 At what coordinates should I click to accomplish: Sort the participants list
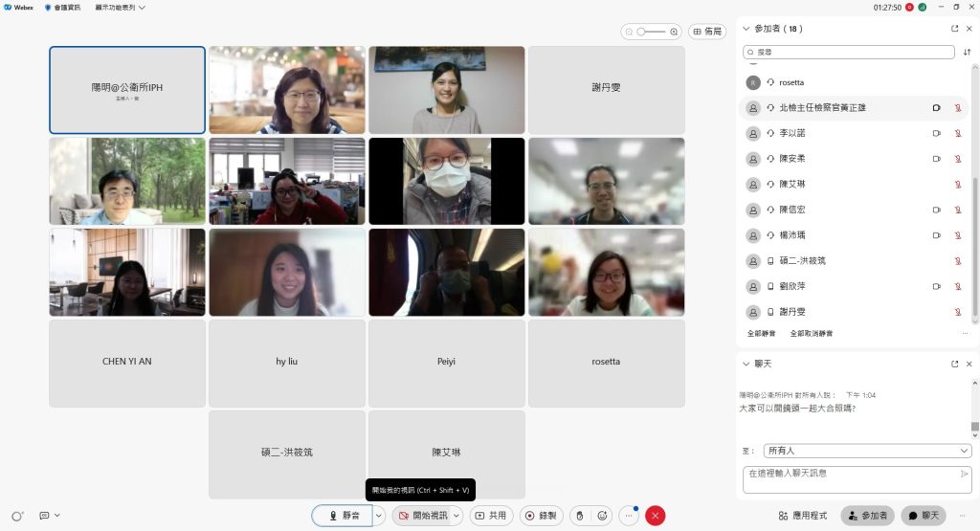967,52
